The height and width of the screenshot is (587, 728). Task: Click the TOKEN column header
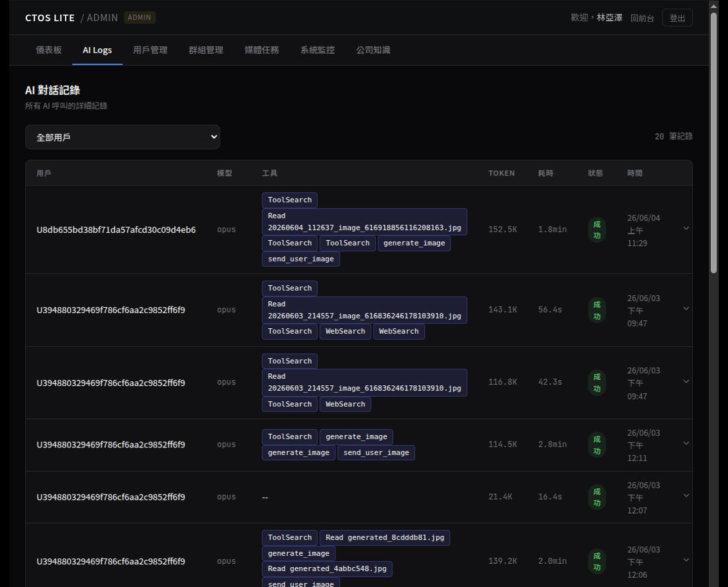click(502, 173)
